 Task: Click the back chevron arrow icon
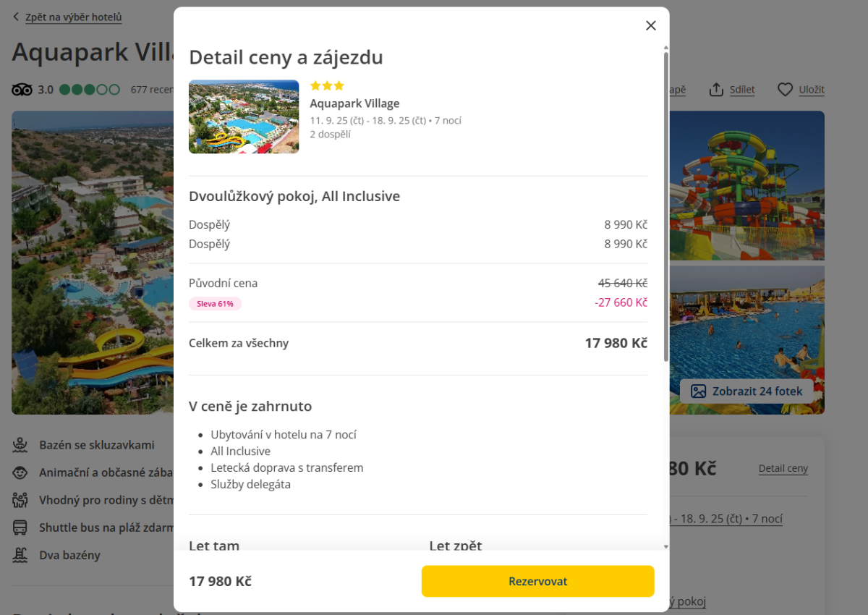click(x=16, y=17)
